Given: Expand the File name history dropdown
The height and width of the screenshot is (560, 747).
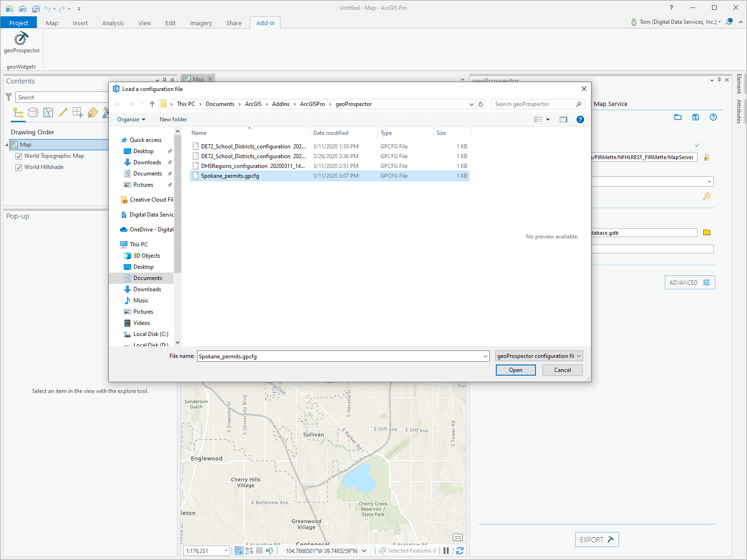Looking at the screenshot, I should click(x=485, y=357).
